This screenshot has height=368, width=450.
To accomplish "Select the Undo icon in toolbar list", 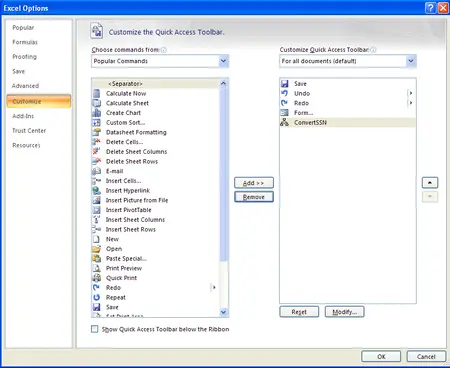I will (x=284, y=93).
